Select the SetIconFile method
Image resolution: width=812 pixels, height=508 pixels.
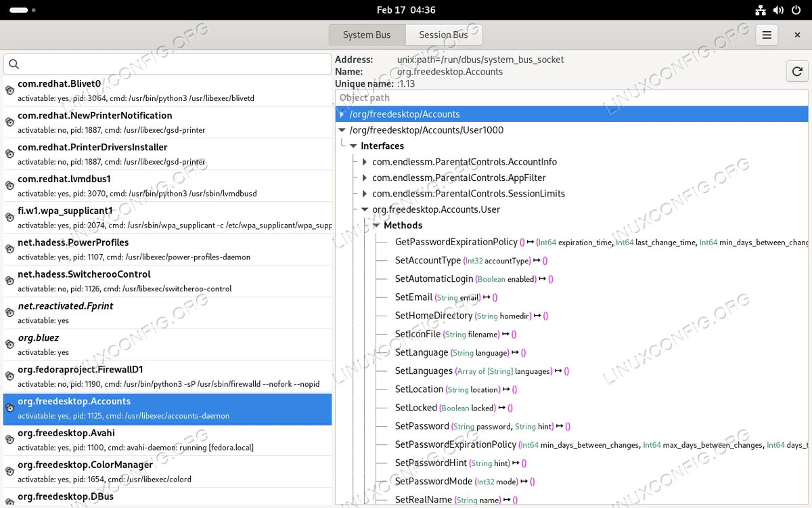point(418,334)
